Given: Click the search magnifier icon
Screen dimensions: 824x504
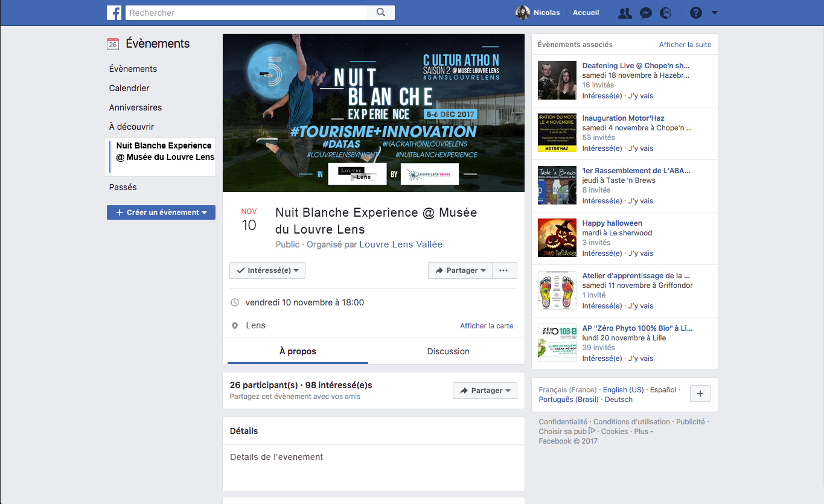Looking at the screenshot, I should (381, 13).
